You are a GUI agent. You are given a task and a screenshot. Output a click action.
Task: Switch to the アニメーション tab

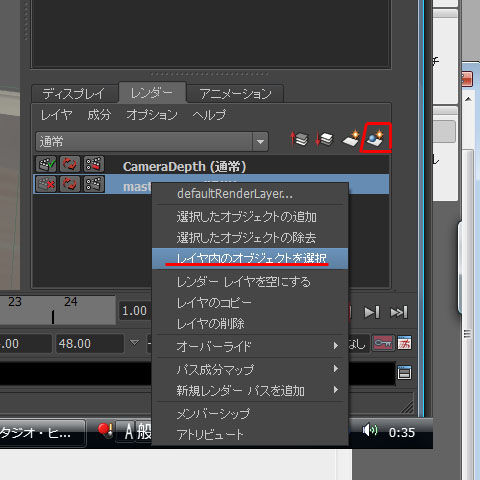click(x=235, y=94)
